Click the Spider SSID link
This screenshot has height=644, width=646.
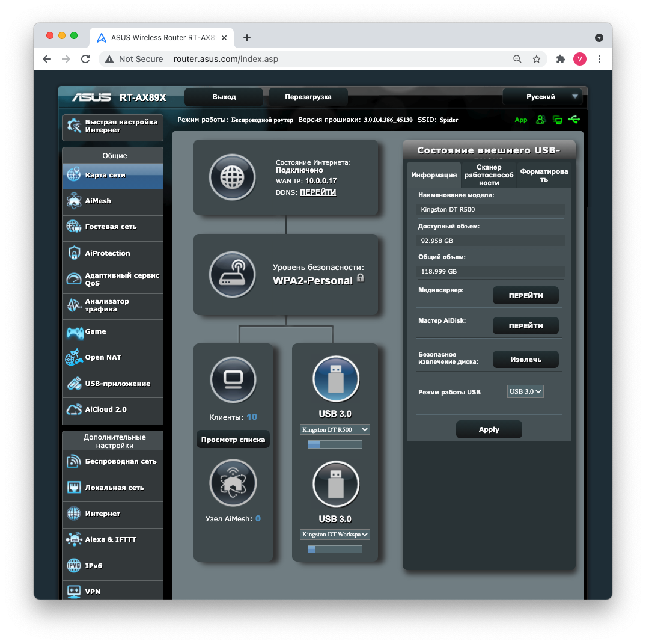[449, 120]
